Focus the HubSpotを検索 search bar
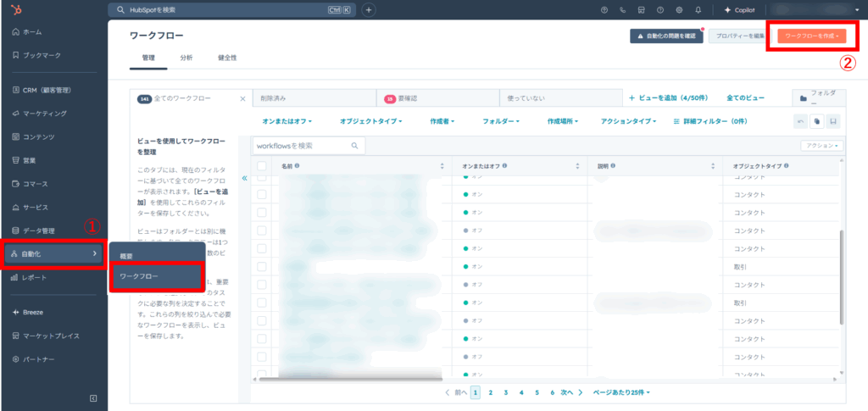The image size is (868, 411). 231,9
